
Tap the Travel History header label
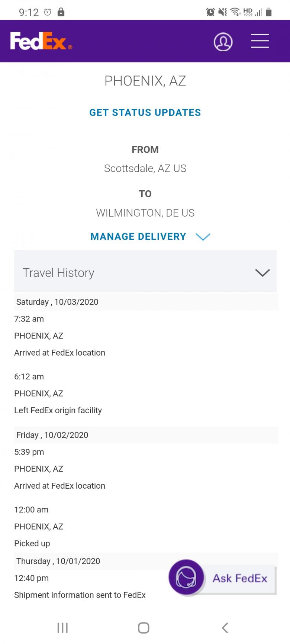(x=58, y=273)
